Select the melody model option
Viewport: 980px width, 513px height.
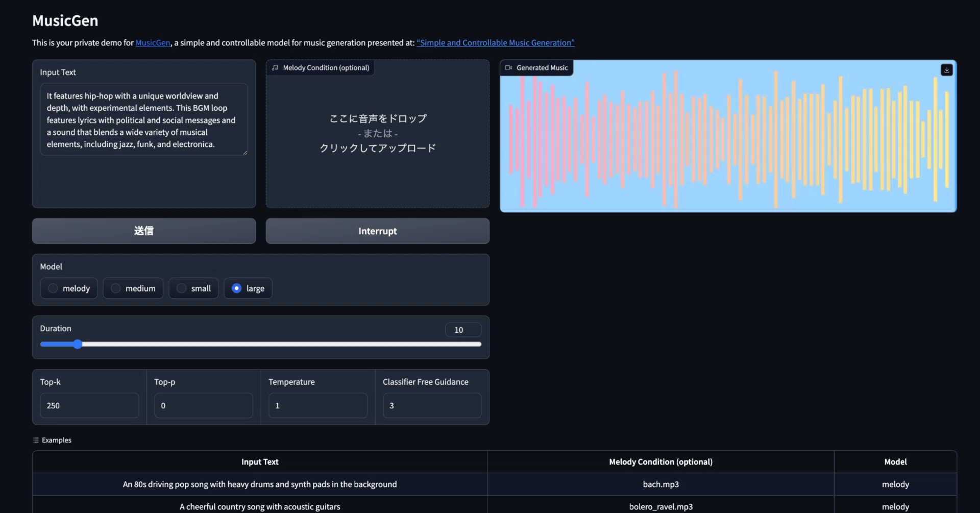click(x=69, y=288)
